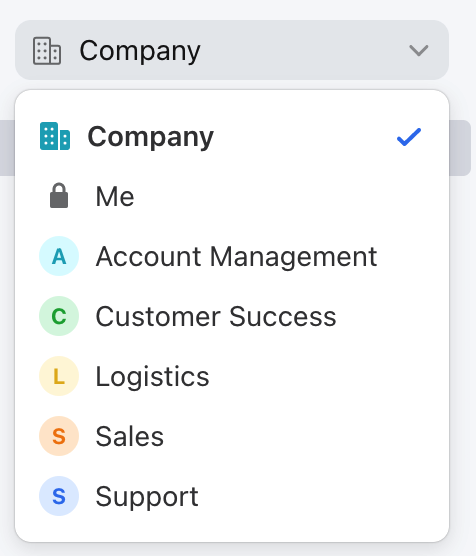Choose Account Management from the list

pyautogui.click(x=232, y=256)
